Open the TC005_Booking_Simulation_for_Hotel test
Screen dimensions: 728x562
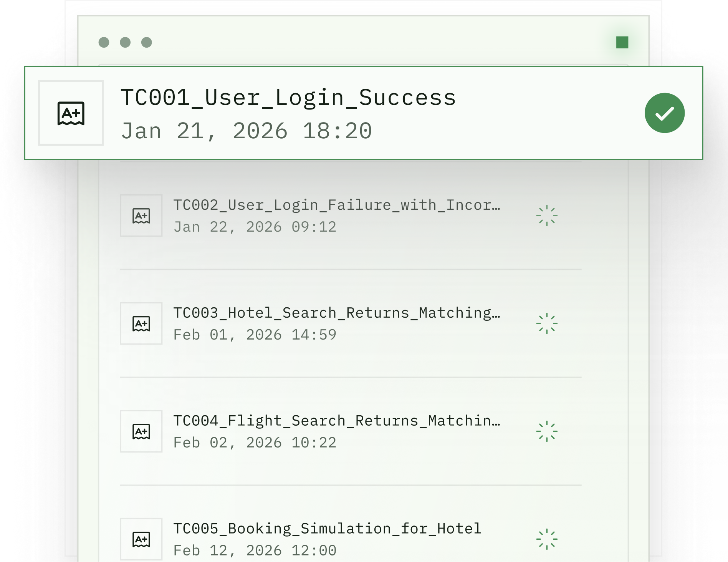click(328, 529)
